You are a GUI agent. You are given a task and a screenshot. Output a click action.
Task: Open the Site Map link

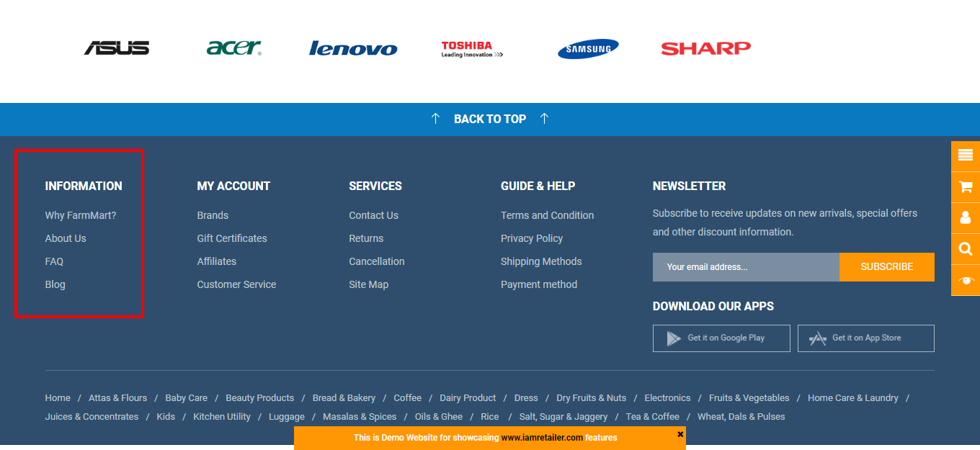tap(368, 284)
